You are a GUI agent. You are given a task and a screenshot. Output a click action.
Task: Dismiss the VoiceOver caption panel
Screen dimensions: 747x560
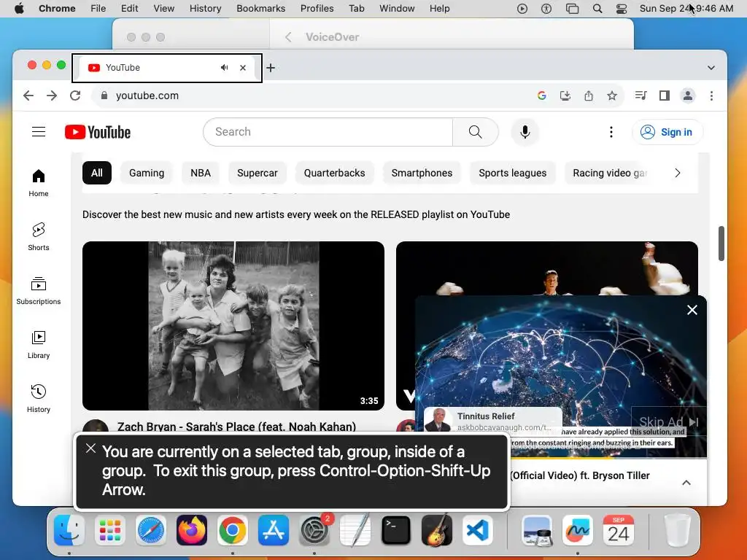coord(90,448)
